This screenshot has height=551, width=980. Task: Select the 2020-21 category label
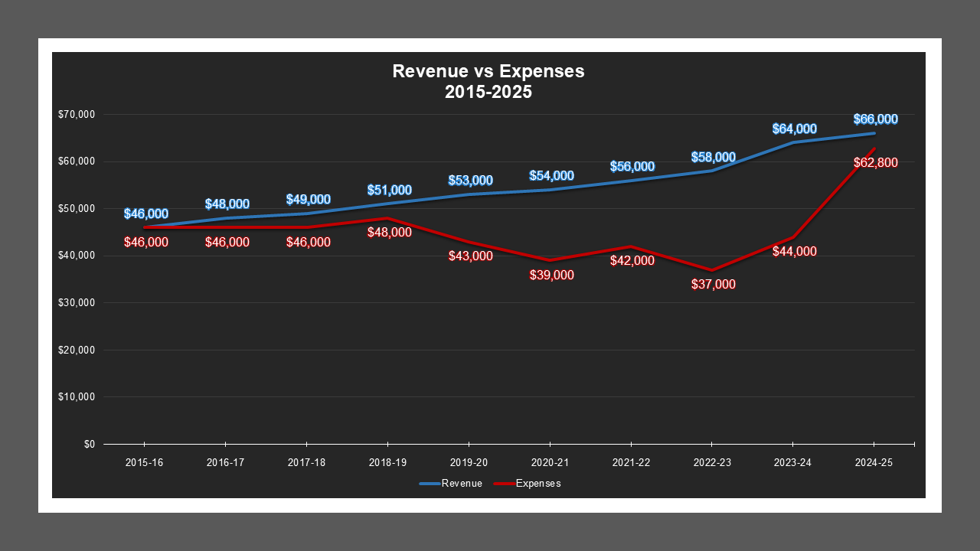click(549, 462)
